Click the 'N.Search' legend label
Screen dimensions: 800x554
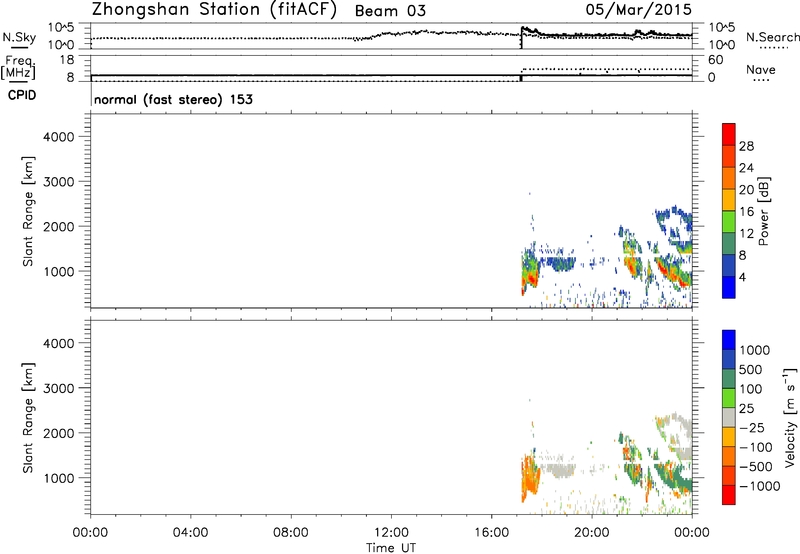tap(772, 37)
